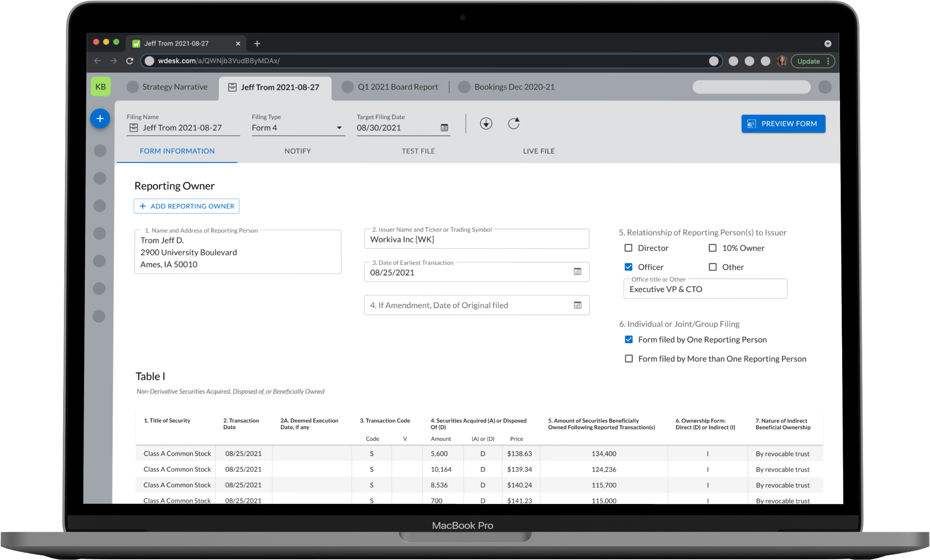Screen dimensions: 930x560
Task: Click the download arrow circle icon
Action: (x=486, y=123)
